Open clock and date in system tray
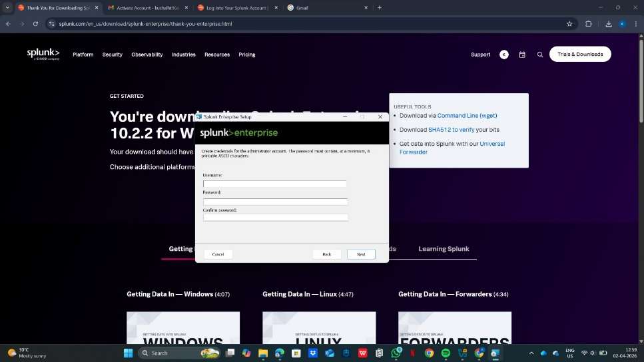 pyautogui.click(x=625, y=353)
